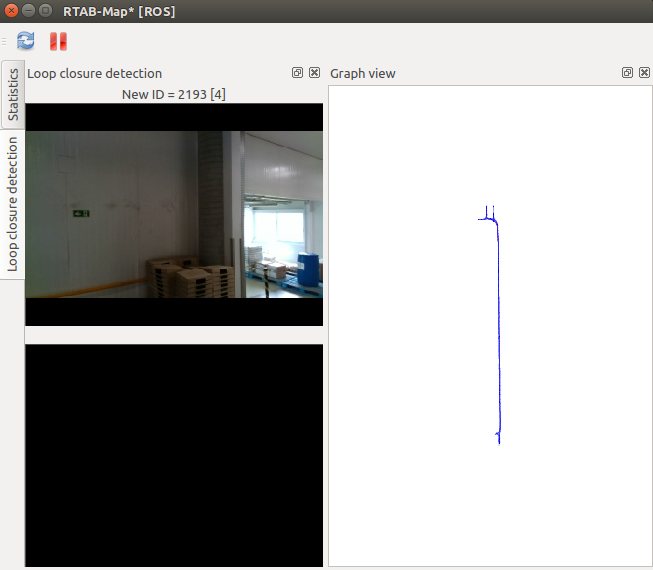Select the vertical Loop closure detection tab
Viewport: 653px width, 570px height.
tap(13, 204)
